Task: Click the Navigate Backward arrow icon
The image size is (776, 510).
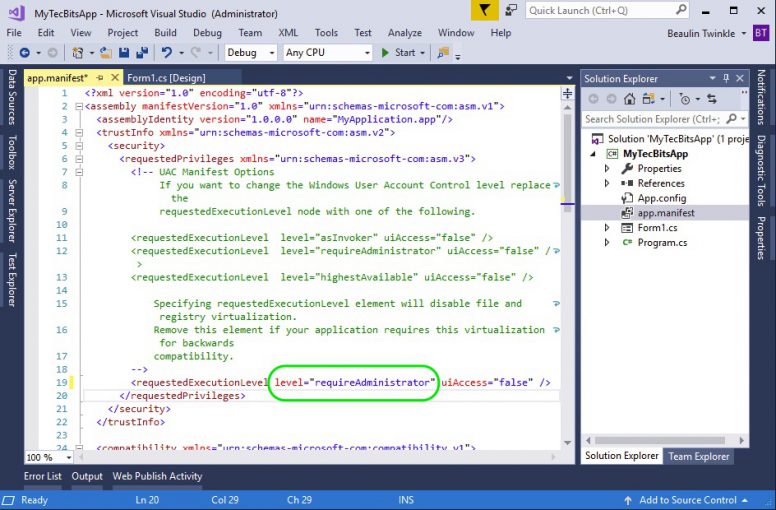Action: coord(24,52)
